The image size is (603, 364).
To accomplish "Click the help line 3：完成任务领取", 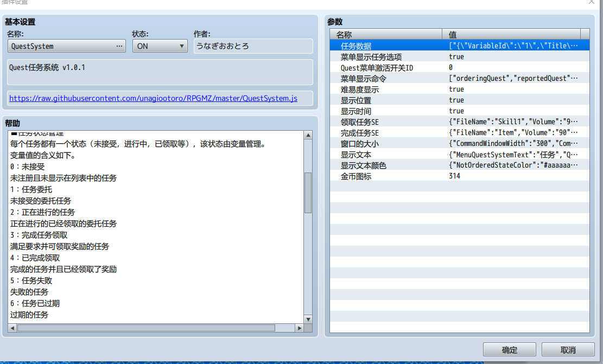I will (39, 235).
